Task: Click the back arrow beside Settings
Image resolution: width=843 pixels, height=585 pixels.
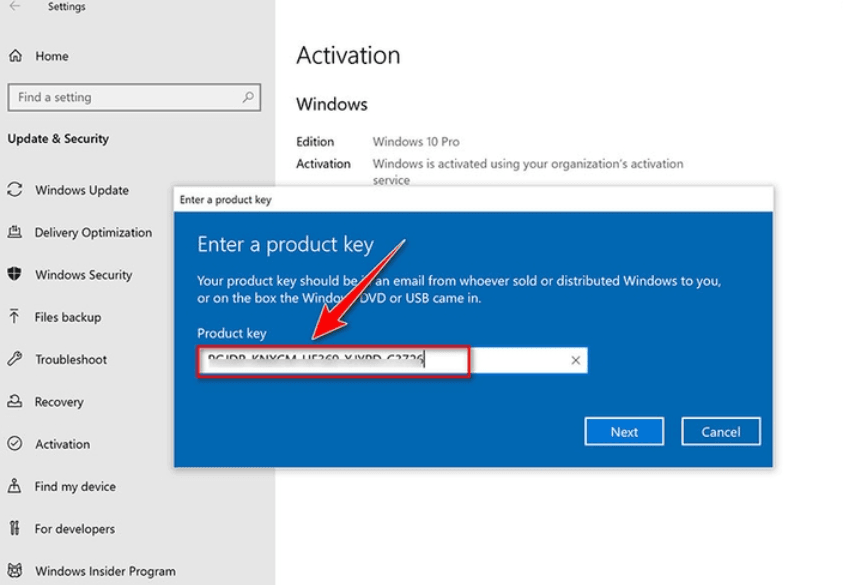Action: pyautogui.click(x=15, y=6)
